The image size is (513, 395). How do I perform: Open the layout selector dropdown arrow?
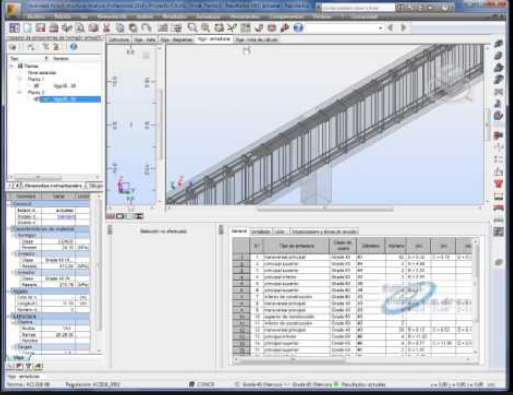(x=380, y=28)
